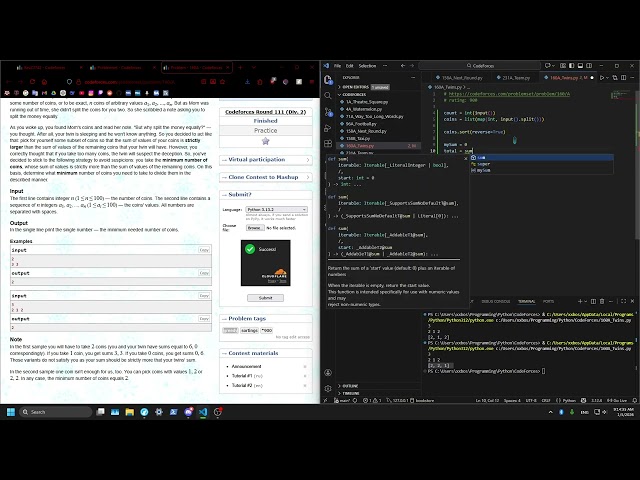Open File Explorer from the Windows taskbar
Viewport: 640px width, 480px height.
tap(130, 412)
